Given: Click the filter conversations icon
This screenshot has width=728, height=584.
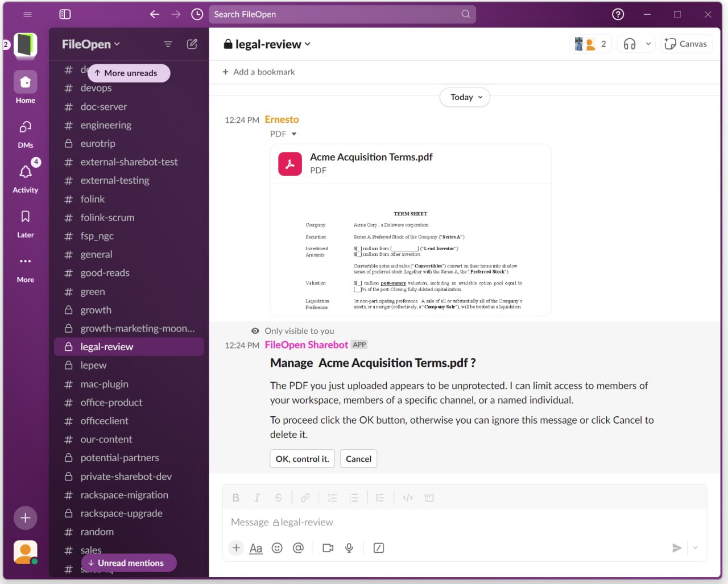Looking at the screenshot, I should (x=168, y=44).
